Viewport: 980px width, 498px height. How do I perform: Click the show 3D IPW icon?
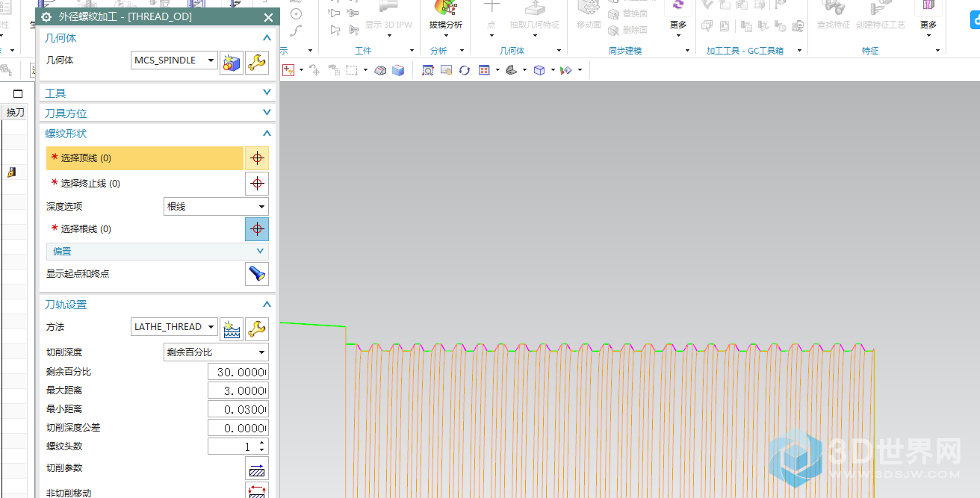388,7
